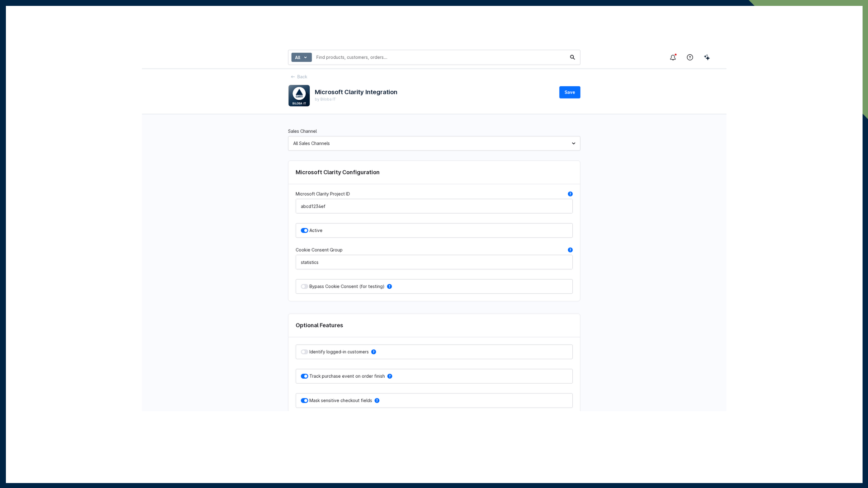Show help for Bypass Cookie Consent

[389, 286]
